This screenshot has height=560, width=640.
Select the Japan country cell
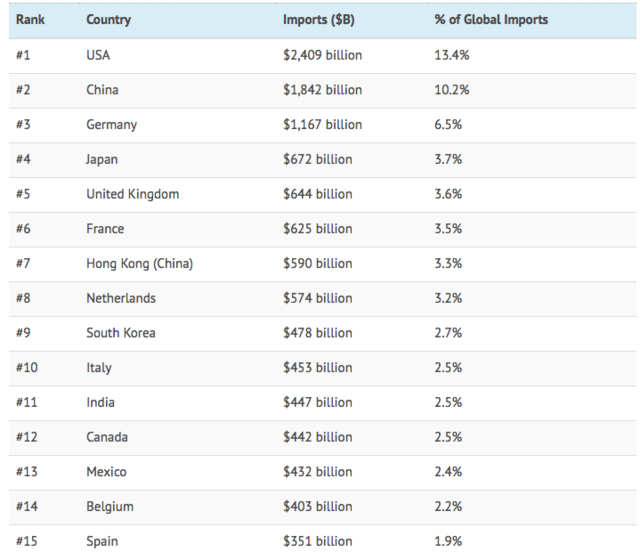[x=102, y=159]
